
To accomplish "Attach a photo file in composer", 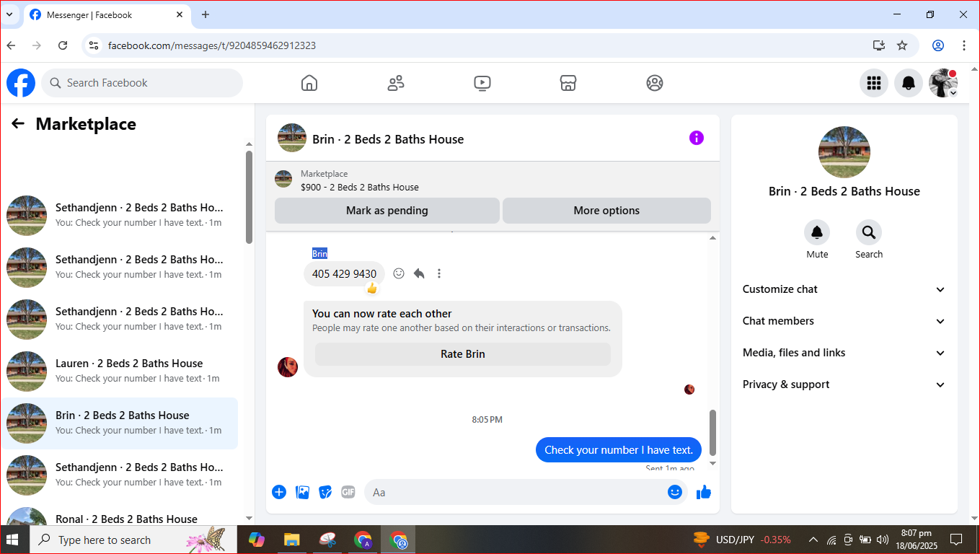I will [x=303, y=492].
